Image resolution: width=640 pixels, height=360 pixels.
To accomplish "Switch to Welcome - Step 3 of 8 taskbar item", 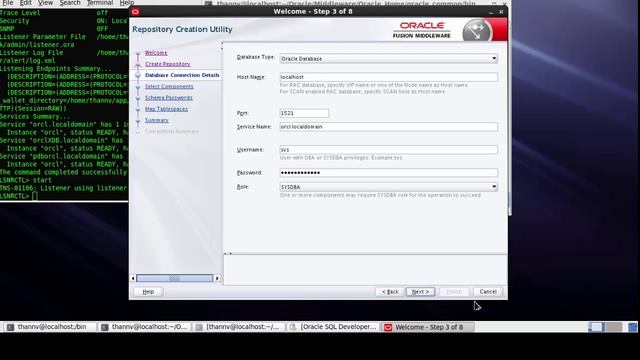I will pos(427,327).
